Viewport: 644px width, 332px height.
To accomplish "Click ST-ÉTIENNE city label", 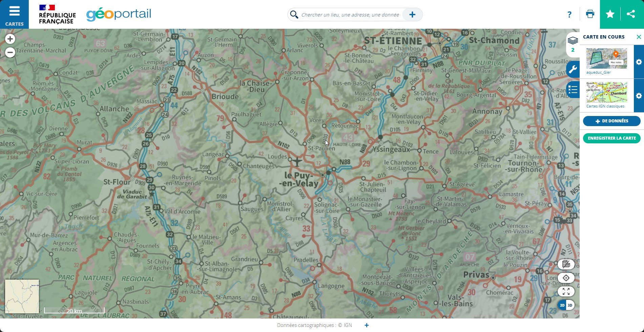I will [393, 41].
